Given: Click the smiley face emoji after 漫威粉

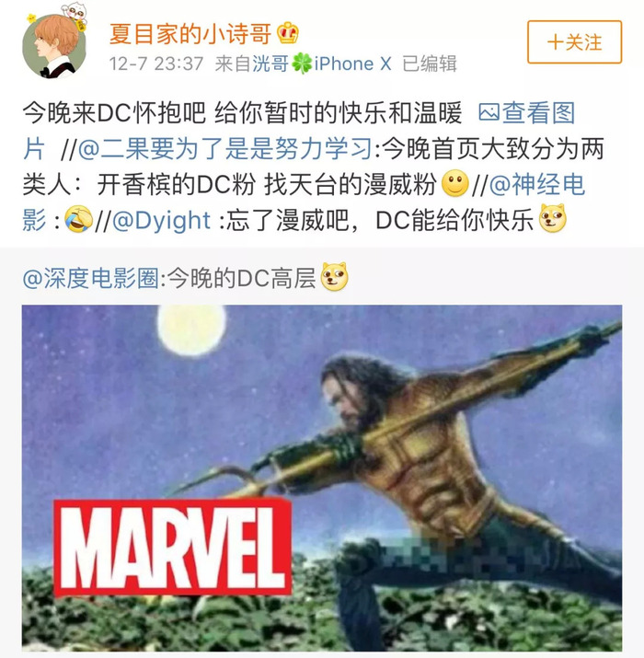Looking at the screenshot, I should tap(455, 183).
